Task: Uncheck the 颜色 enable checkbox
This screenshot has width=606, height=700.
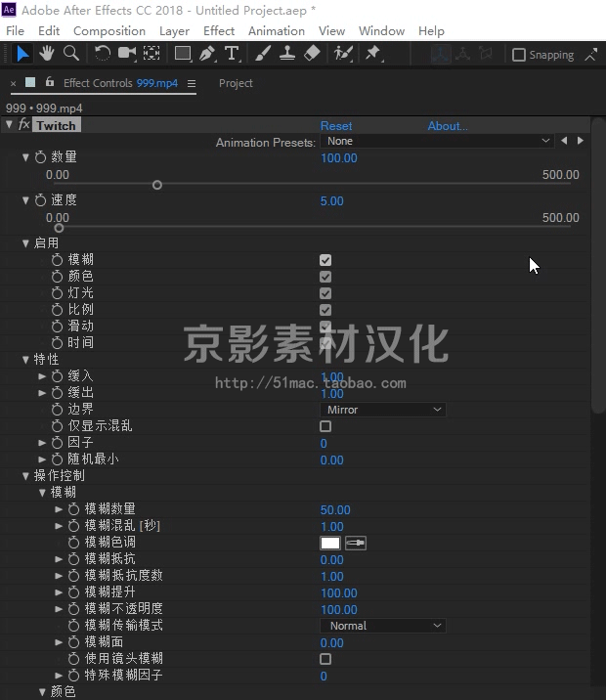Action: pyautogui.click(x=325, y=277)
